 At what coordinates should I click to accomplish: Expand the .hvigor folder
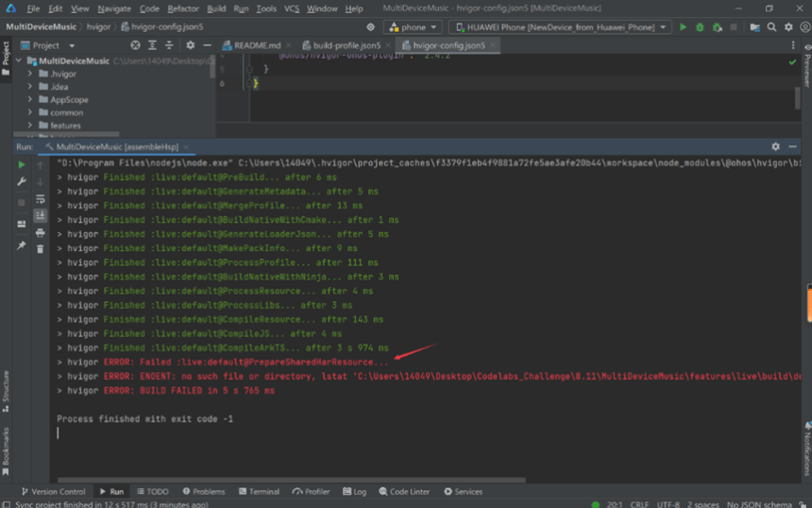point(30,74)
